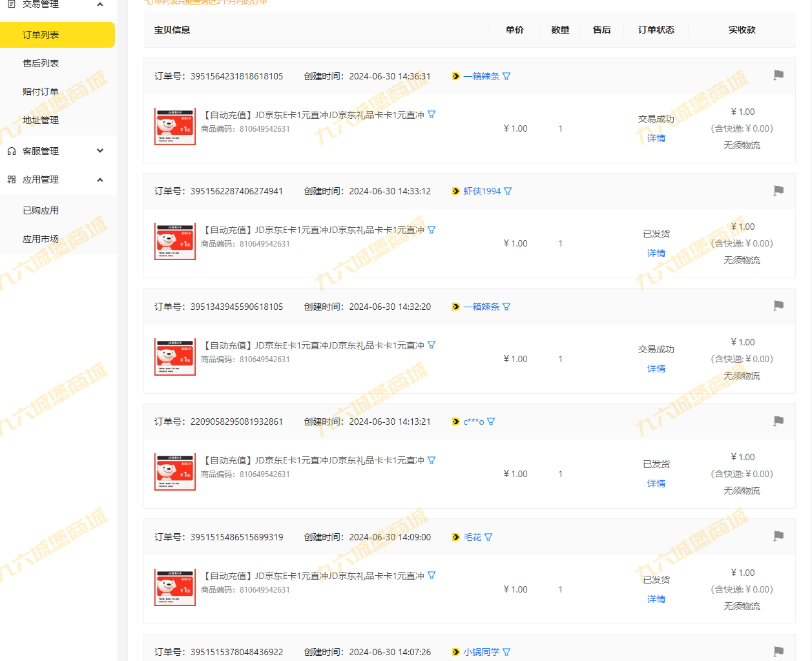Click the 应用管理 grid icon
The image size is (812, 661).
[x=11, y=179]
